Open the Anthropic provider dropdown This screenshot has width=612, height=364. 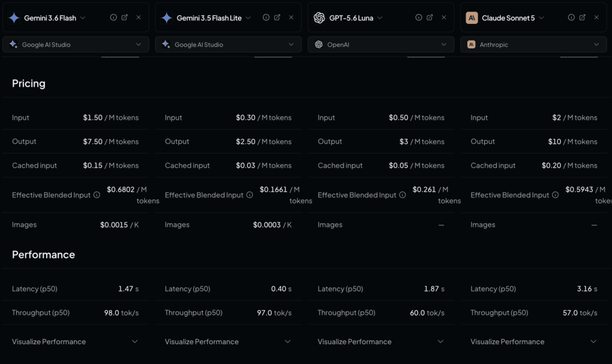click(x=534, y=44)
